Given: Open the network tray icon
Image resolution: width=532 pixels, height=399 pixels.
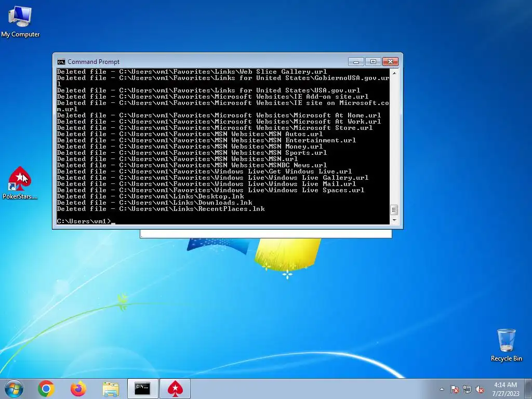Looking at the screenshot, I should [467, 389].
